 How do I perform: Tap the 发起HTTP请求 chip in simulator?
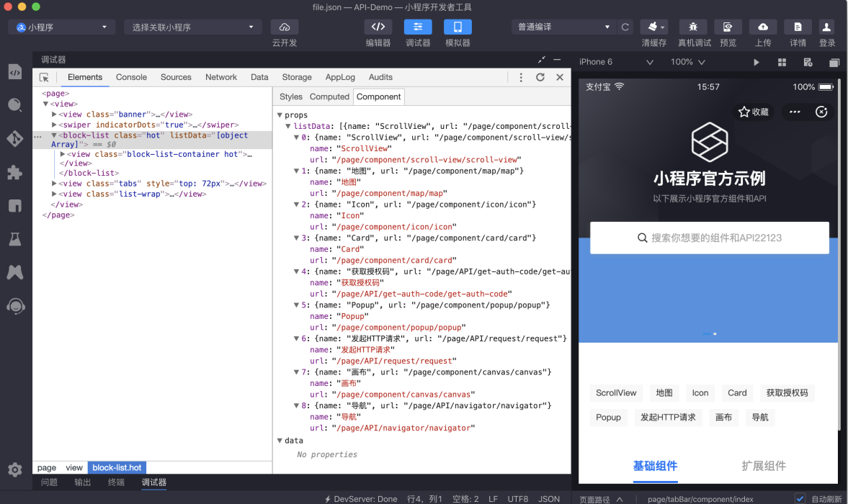tap(668, 417)
